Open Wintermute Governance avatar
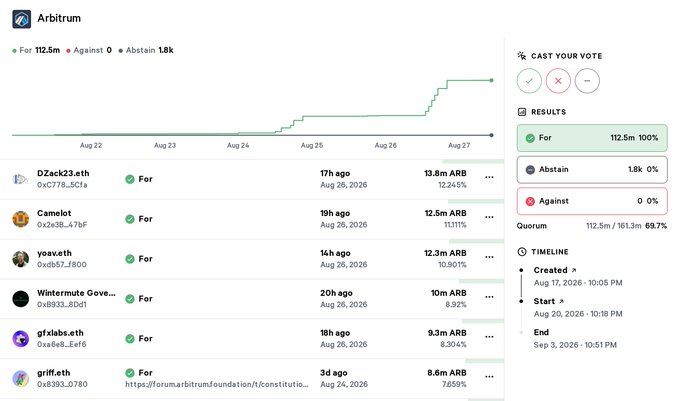 20,299
